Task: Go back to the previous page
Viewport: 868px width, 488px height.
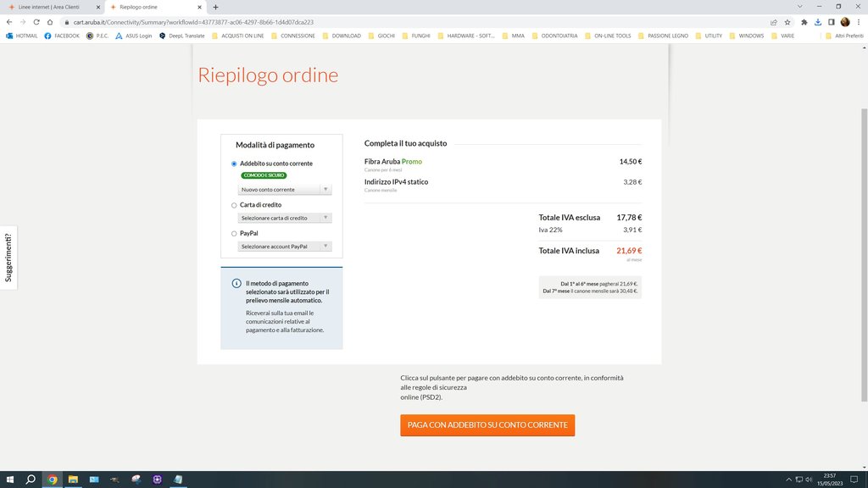Action: coord(8,22)
